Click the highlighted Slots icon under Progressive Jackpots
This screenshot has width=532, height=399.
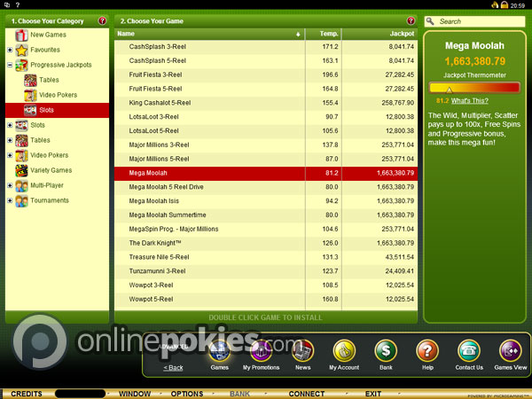[30, 110]
